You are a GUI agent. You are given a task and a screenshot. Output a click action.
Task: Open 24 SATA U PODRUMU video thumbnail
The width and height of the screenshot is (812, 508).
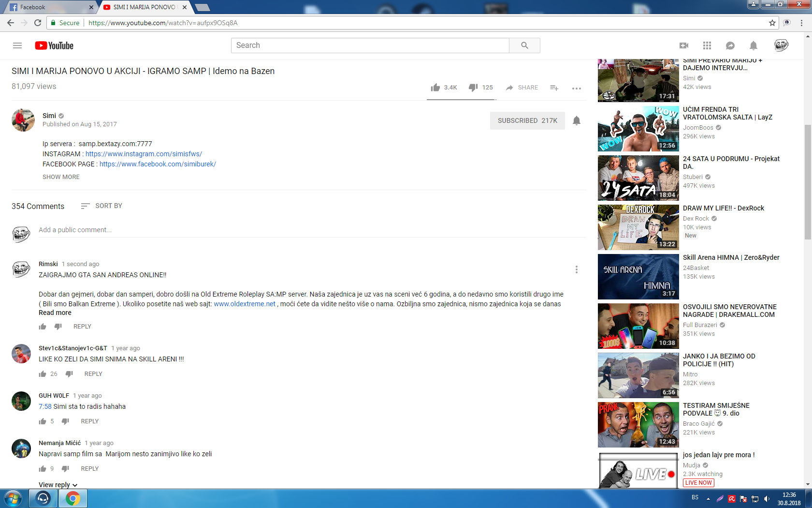pos(638,178)
